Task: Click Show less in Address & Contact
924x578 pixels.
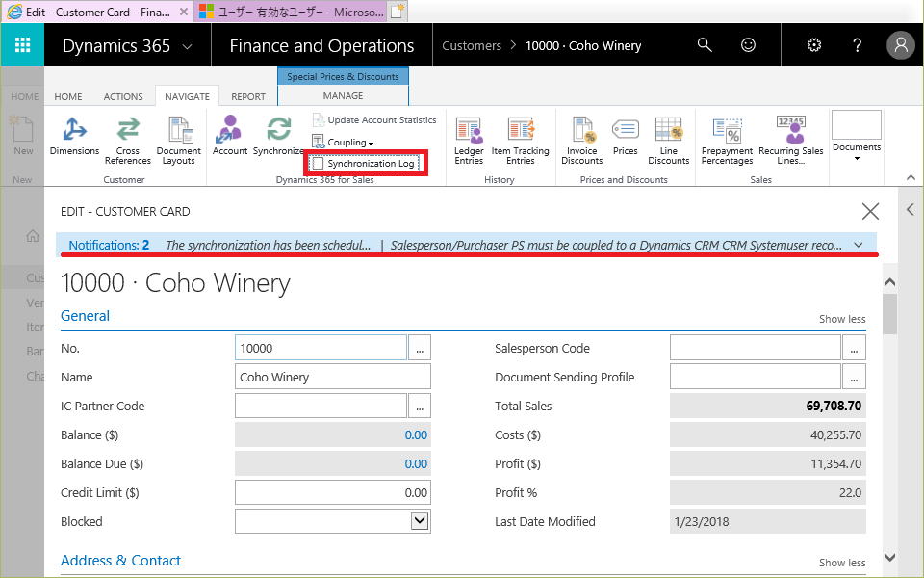Action: point(842,563)
